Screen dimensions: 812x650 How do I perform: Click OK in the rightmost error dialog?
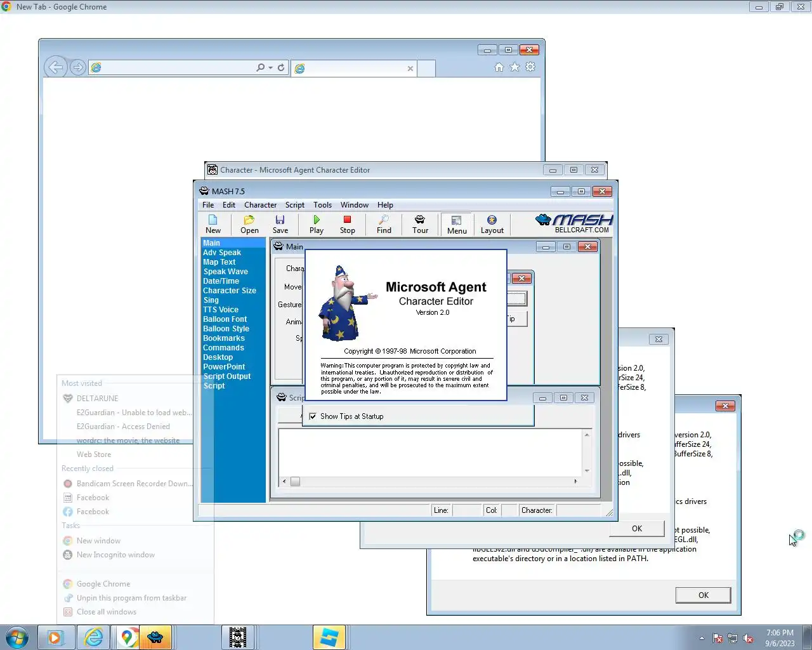tap(703, 595)
